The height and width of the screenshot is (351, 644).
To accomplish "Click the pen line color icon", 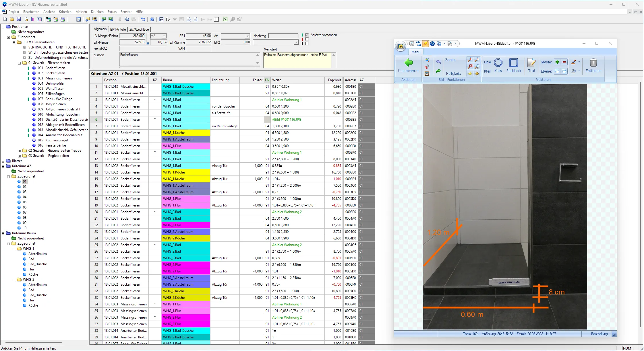I will [574, 62].
